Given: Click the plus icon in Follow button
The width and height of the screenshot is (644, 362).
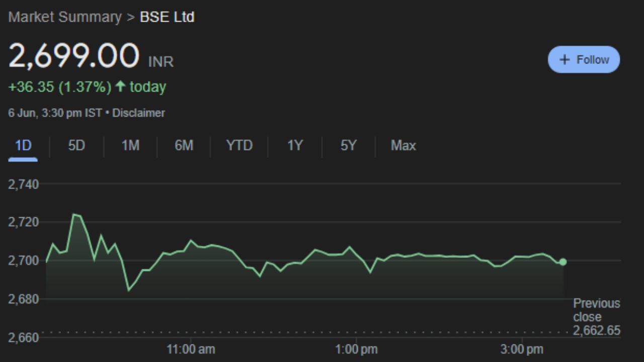Looking at the screenshot, I should click(x=565, y=60).
